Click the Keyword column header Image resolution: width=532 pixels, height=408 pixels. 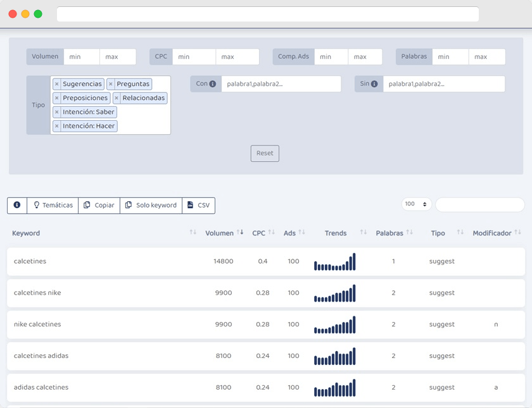tap(26, 233)
